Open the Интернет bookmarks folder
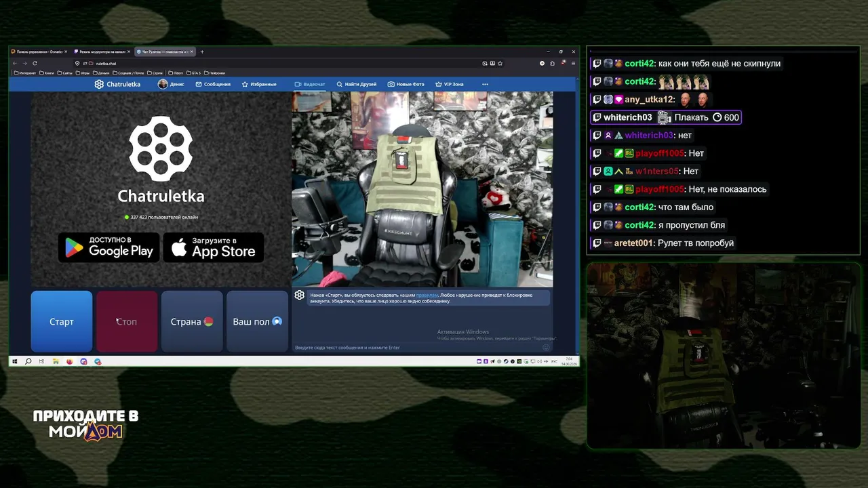This screenshot has width=868, height=488. (x=25, y=73)
